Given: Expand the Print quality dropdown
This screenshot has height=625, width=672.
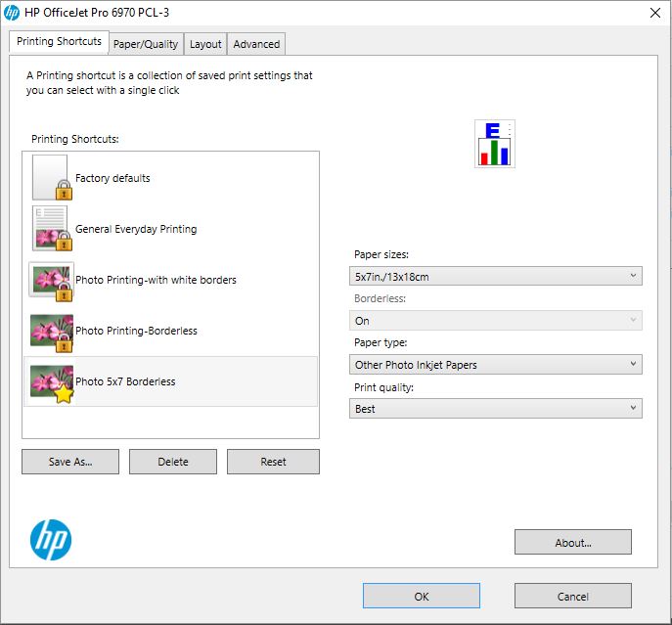Looking at the screenshot, I should [x=495, y=409].
